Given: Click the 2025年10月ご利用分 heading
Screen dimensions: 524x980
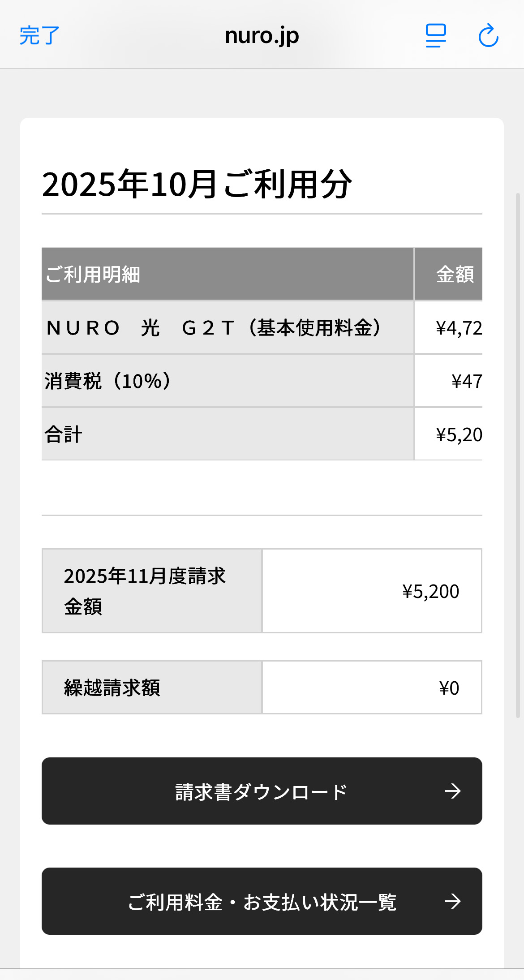Looking at the screenshot, I should point(197,184).
